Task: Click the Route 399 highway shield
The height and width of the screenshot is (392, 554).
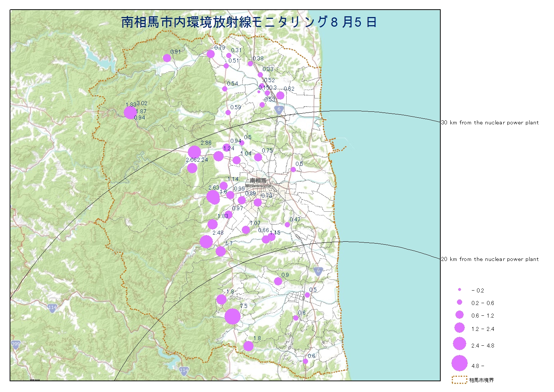Action: [16, 344]
